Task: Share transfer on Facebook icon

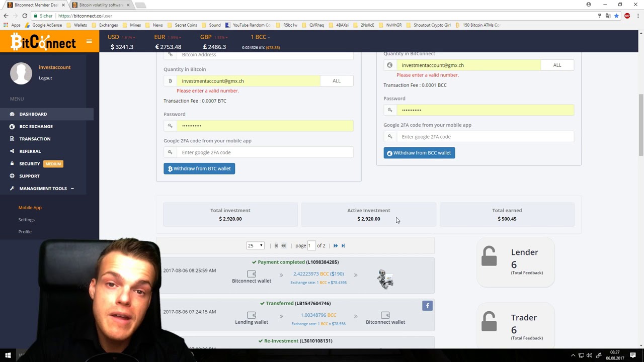Action: (427, 305)
